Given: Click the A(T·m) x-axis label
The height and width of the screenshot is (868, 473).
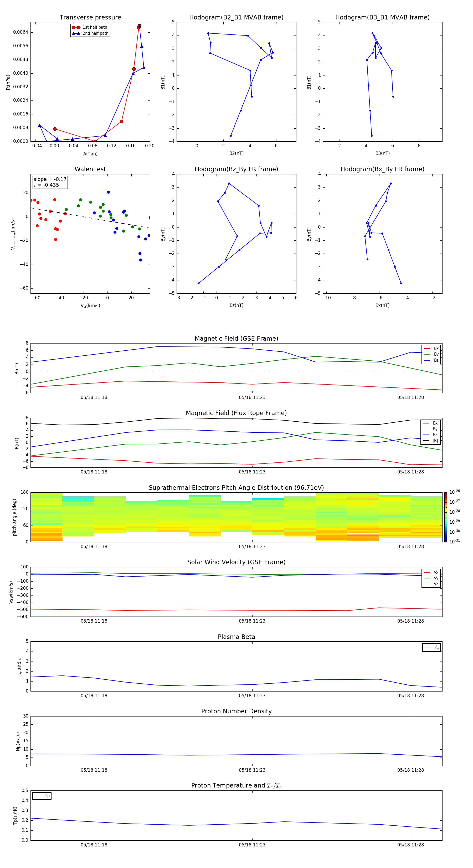Looking at the screenshot, I should pos(90,154).
